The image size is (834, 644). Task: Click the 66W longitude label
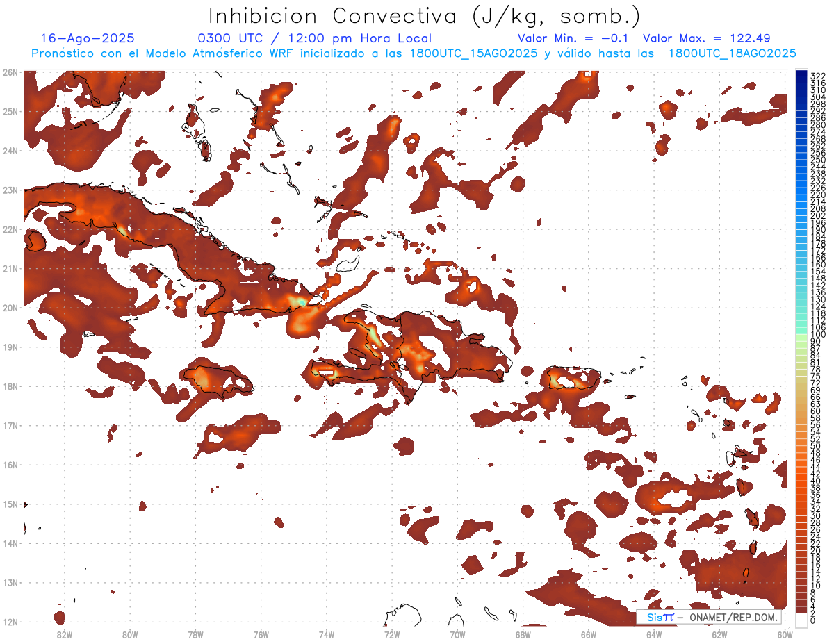589,634
